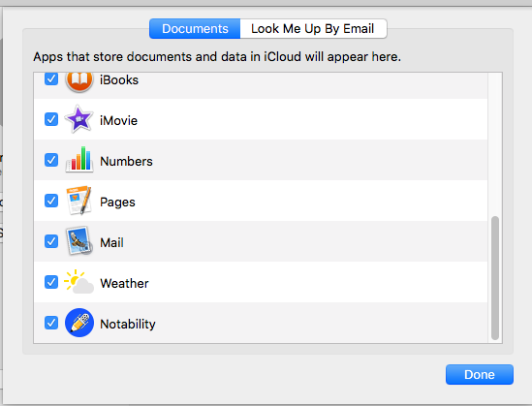This screenshot has height=406, width=532.
Task: Click the Pages document icon
Action: pyautogui.click(x=79, y=201)
